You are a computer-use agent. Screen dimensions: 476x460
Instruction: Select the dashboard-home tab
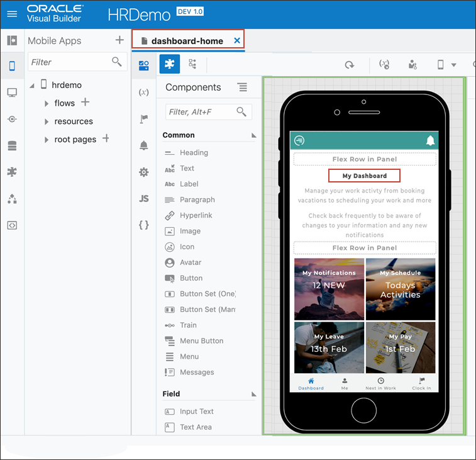[x=187, y=41]
